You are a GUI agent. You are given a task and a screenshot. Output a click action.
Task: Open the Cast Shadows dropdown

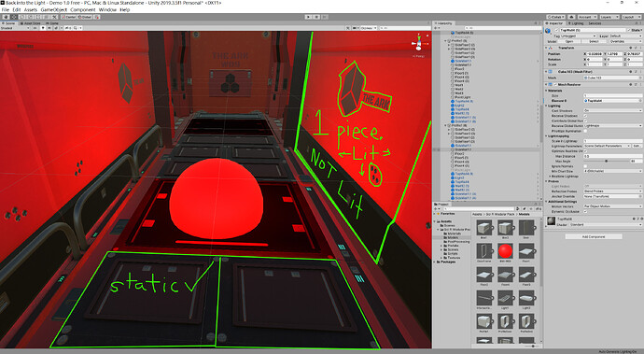(x=612, y=110)
